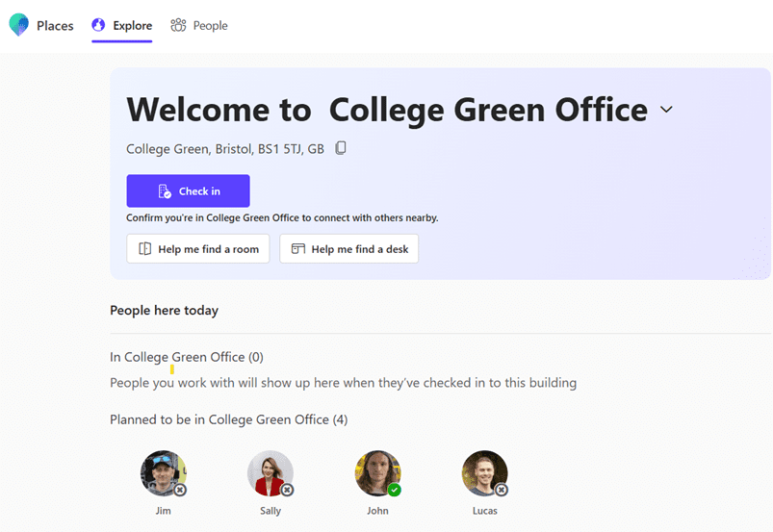Viewport: 773px width, 532px height.
Task: Click the Places app logo icon
Action: click(x=18, y=25)
